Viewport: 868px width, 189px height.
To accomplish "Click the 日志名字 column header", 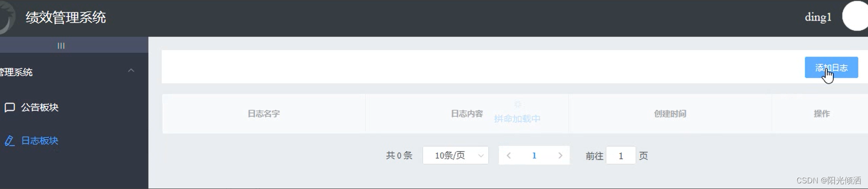I will point(264,114).
